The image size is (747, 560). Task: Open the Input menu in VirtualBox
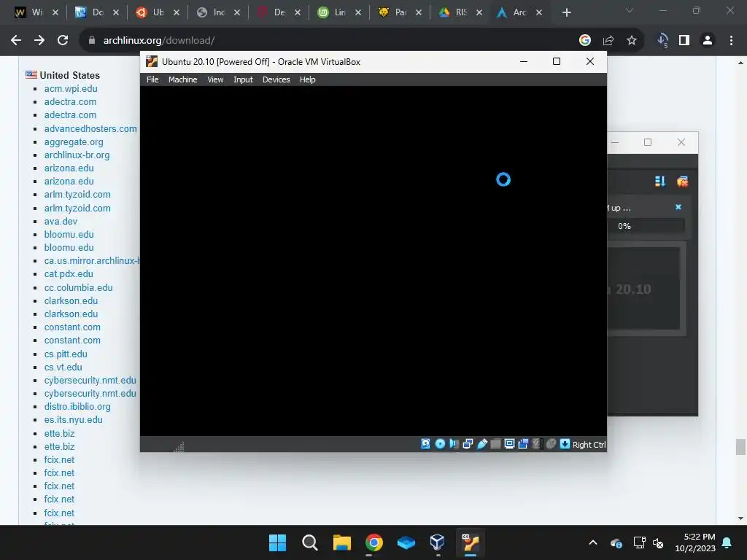pos(243,79)
